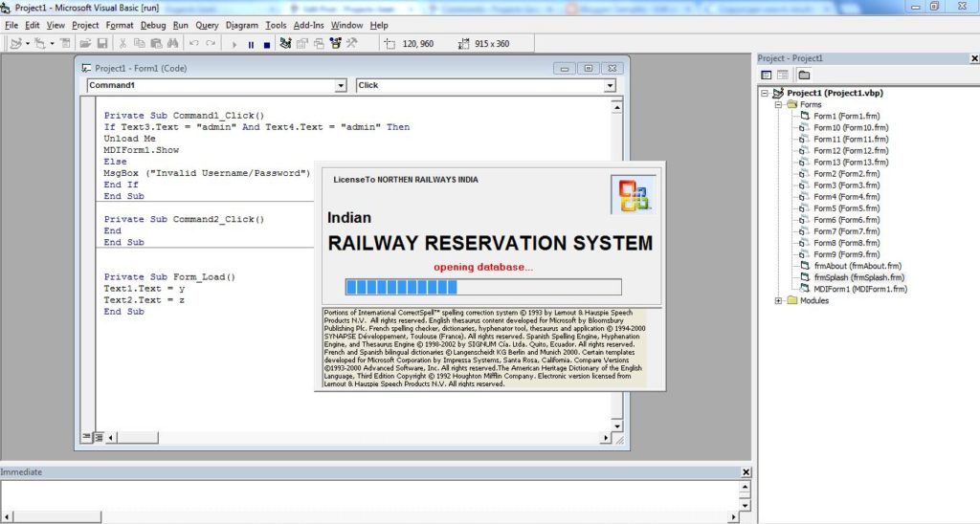This screenshot has width=980, height=524.
Task: Open the Tools menu
Action: (276, 25)
